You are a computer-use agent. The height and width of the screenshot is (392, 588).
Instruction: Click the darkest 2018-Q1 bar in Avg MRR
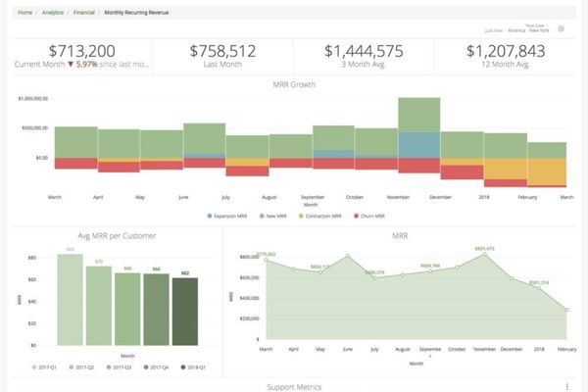click(x=185, y=312)
